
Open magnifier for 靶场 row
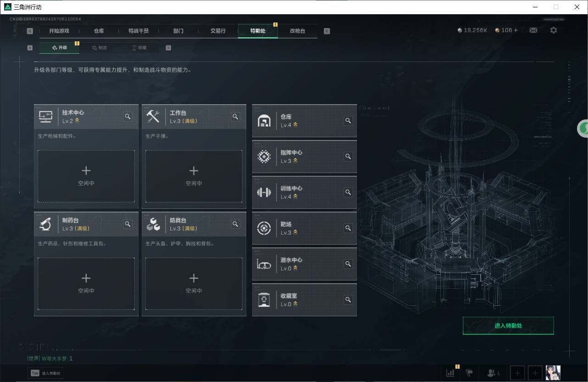tap(348, 228)
